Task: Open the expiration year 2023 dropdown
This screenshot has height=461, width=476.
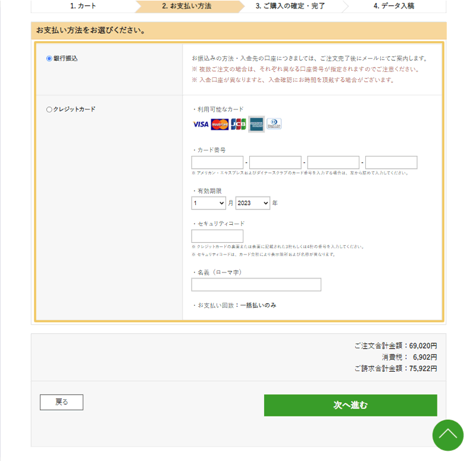Action: point(252,203)
